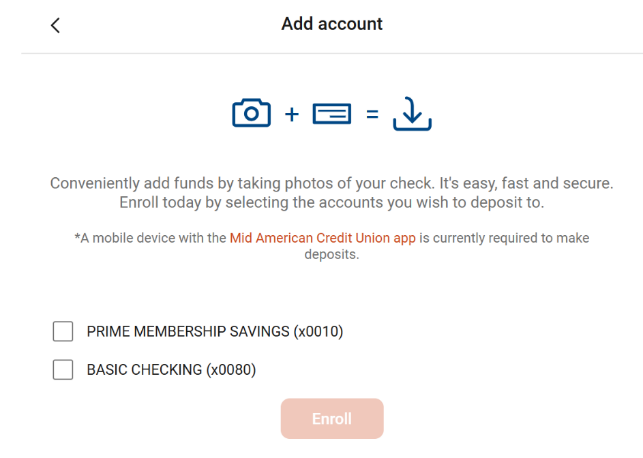The width and height of the screenshot is (643, 458).
Task: Check the PRIME MEMBERSHIP SAVINGS checkbox
Action: (x=63, y=331)
